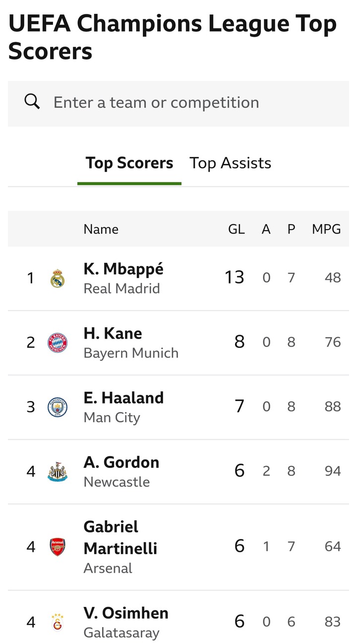Click the Name column header
357x644 pixels.
point(101,229)
